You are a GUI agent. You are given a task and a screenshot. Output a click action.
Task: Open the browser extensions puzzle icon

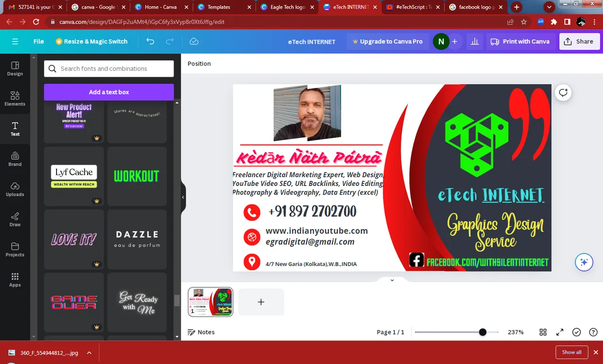tap(554, 22)
